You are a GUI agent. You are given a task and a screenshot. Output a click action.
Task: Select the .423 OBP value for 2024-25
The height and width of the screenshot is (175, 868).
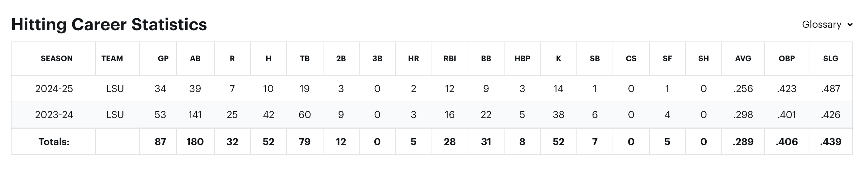[x=787, y=89]
